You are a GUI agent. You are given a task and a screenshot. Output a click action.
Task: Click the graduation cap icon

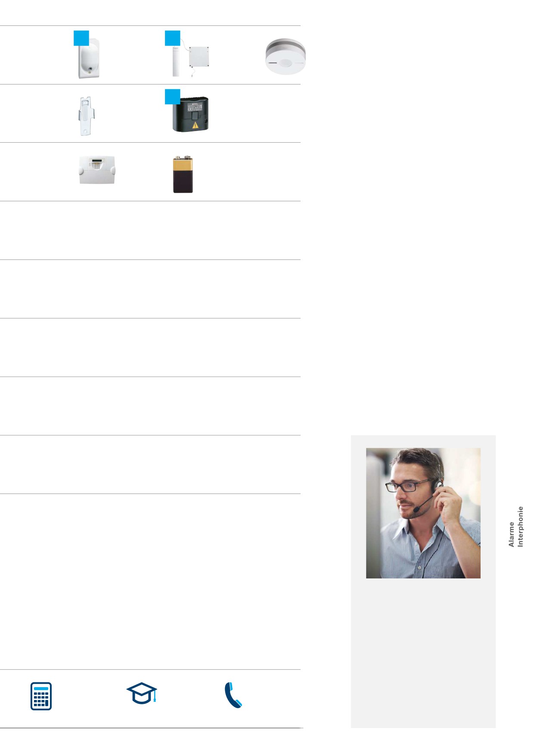pyautogui.click(x=142, y=693)
